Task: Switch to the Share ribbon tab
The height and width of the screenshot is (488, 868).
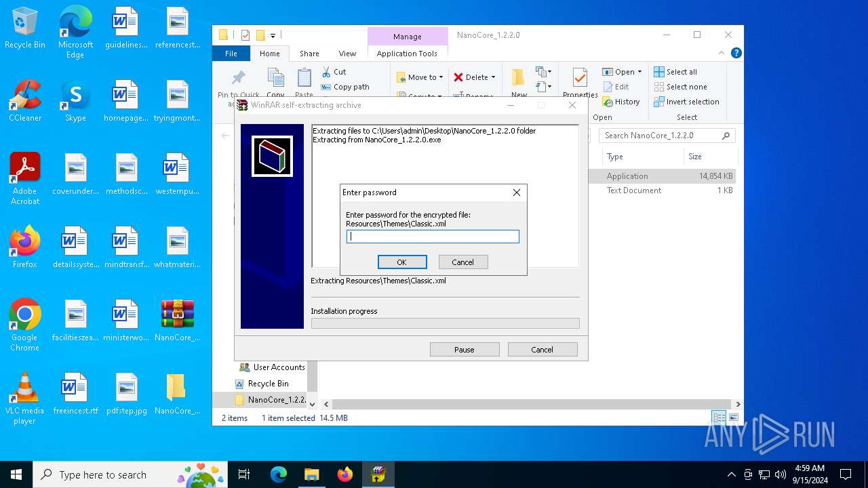Action: [x=309, y=54]
